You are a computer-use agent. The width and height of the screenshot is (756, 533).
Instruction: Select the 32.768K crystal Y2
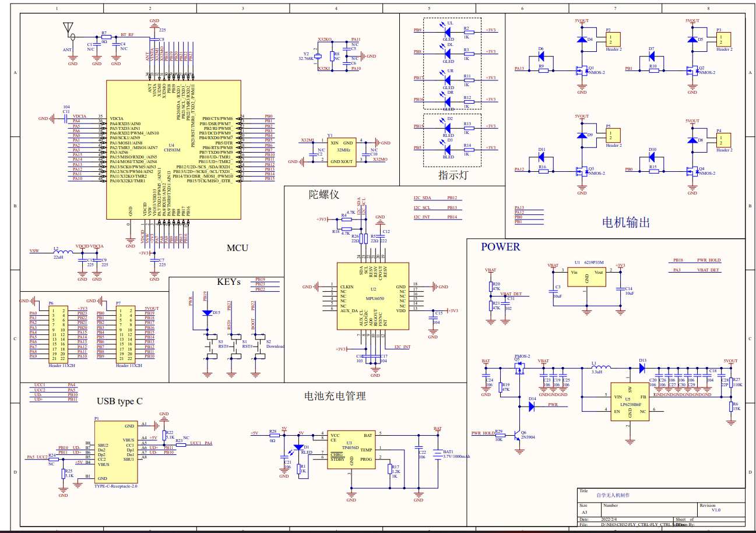(319, 57)
